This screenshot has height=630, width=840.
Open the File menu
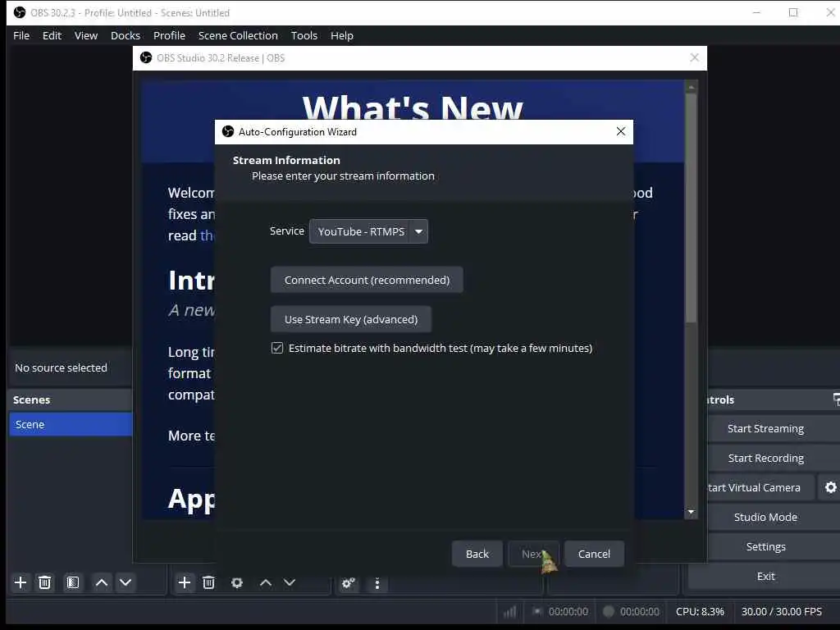pos(21,35)
